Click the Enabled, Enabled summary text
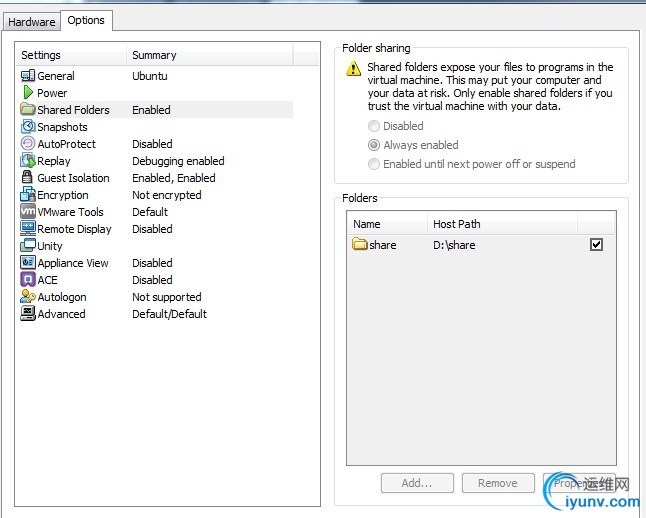This screenshot has height=518, width=646. point(173,178)
